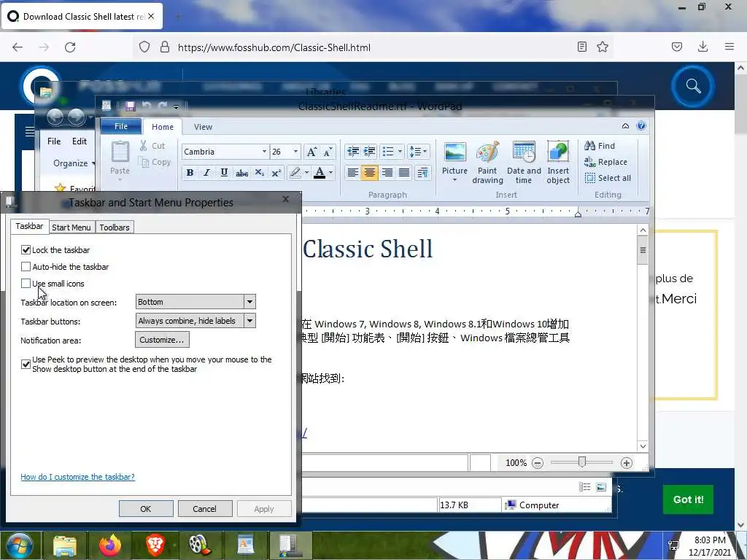Click the Start orb button

click(20, 545)
